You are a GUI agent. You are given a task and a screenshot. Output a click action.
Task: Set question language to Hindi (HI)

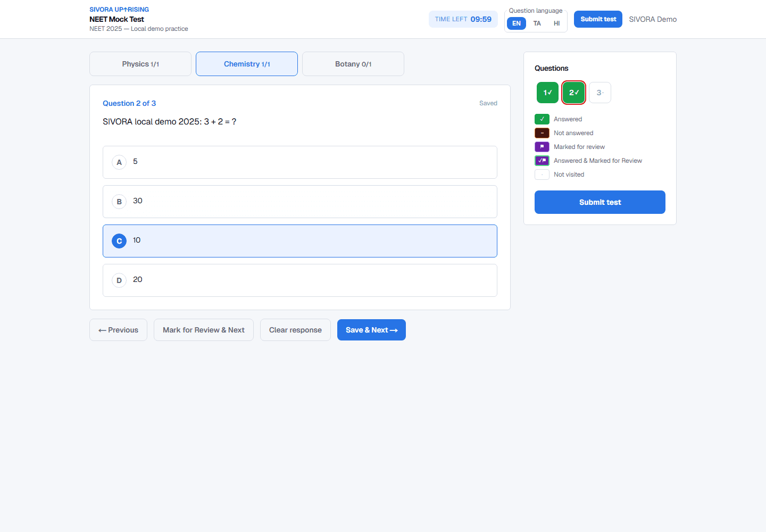557,23
